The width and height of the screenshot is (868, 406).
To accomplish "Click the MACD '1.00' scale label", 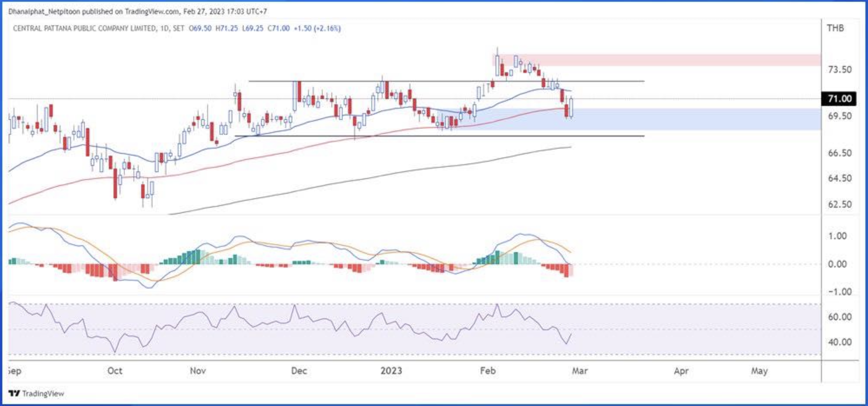I will (837, 236).
